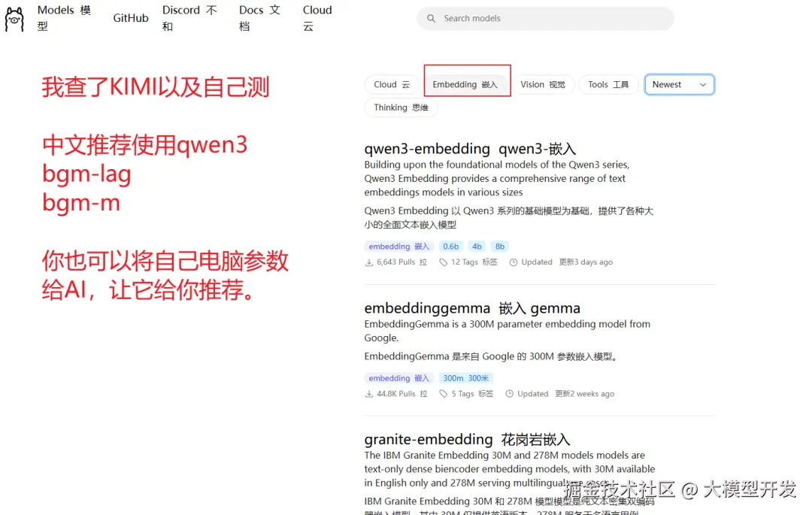This screenshot has height=515, width=812.
Task: Select the 8b size tag
Action: tap(500, 247)
